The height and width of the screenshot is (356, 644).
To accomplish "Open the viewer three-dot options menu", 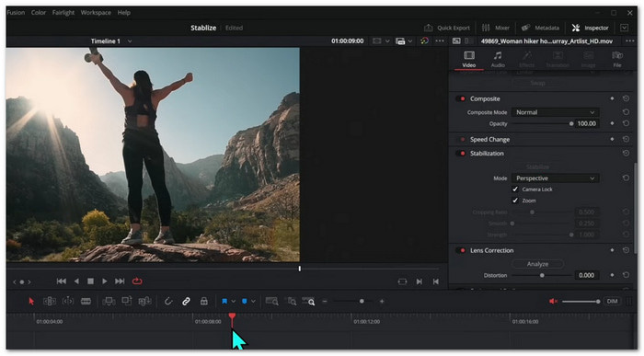I will point(440,41).
